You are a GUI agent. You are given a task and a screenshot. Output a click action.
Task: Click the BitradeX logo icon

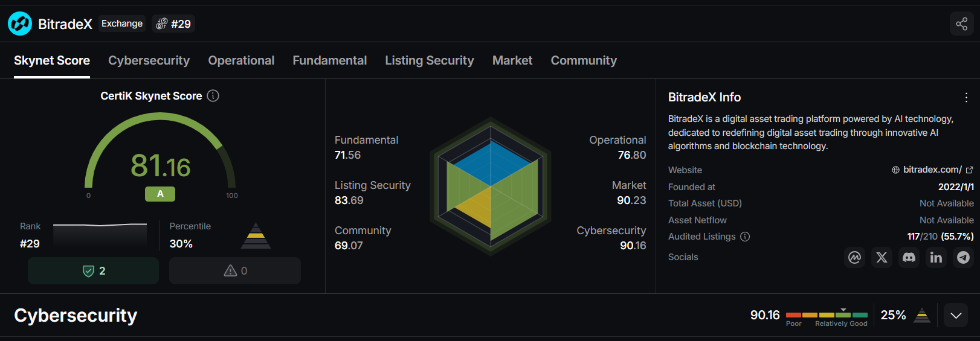point(20,24)
